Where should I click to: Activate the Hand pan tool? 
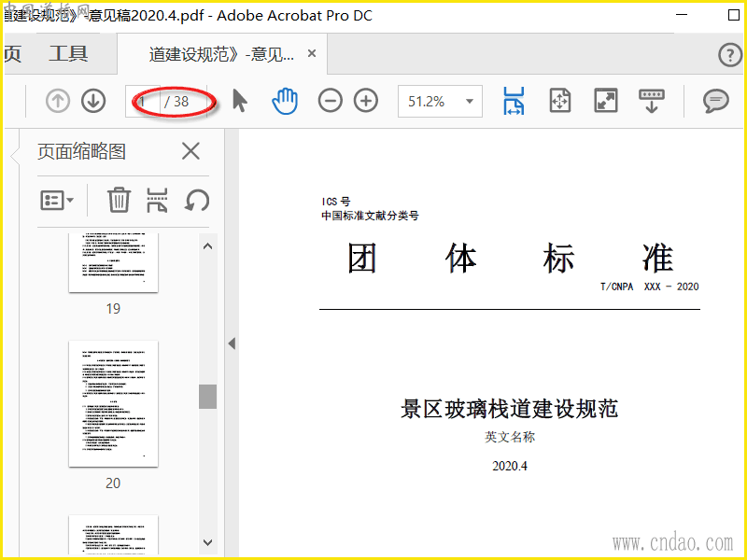[x=285, y=101]
